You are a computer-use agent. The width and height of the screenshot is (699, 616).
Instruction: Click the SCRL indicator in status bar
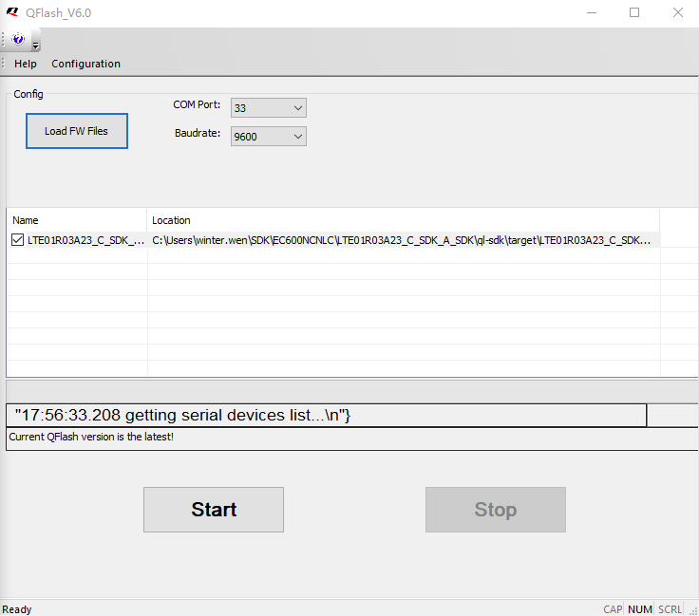click(670, 609)
